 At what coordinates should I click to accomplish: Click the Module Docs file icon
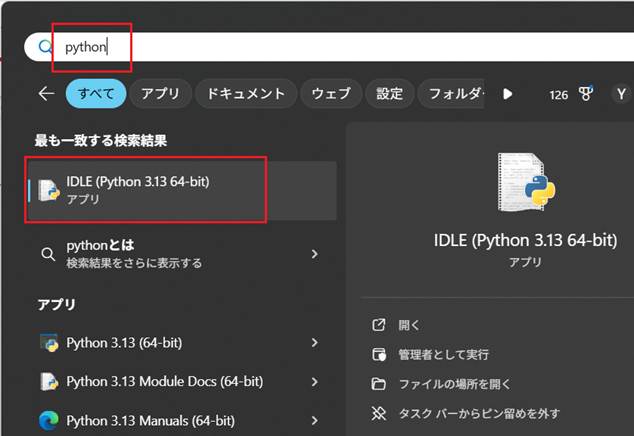coord(49,382)
